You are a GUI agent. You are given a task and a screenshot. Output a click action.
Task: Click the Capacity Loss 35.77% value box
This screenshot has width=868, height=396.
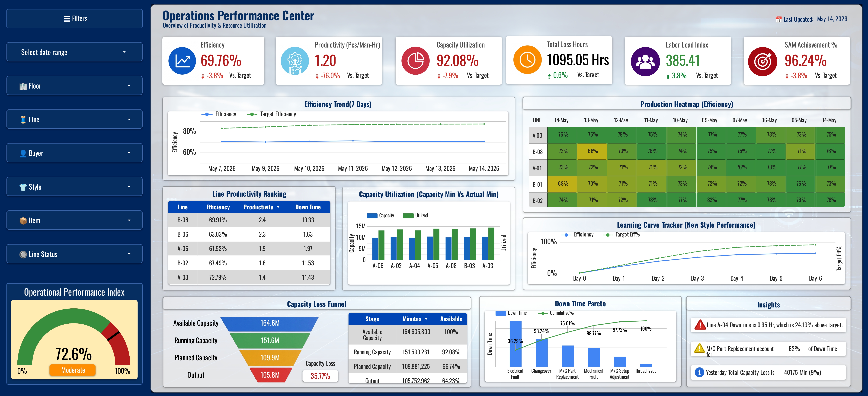coord(320,376)
